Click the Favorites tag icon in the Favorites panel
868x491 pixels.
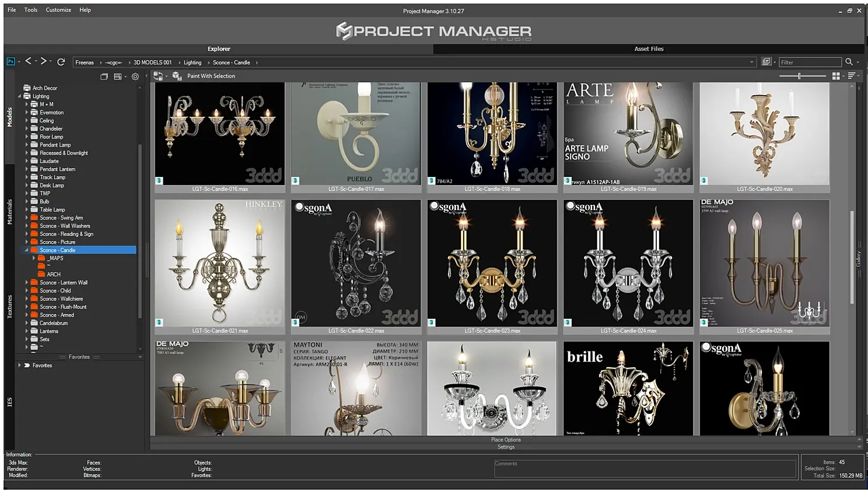point(27,365)
